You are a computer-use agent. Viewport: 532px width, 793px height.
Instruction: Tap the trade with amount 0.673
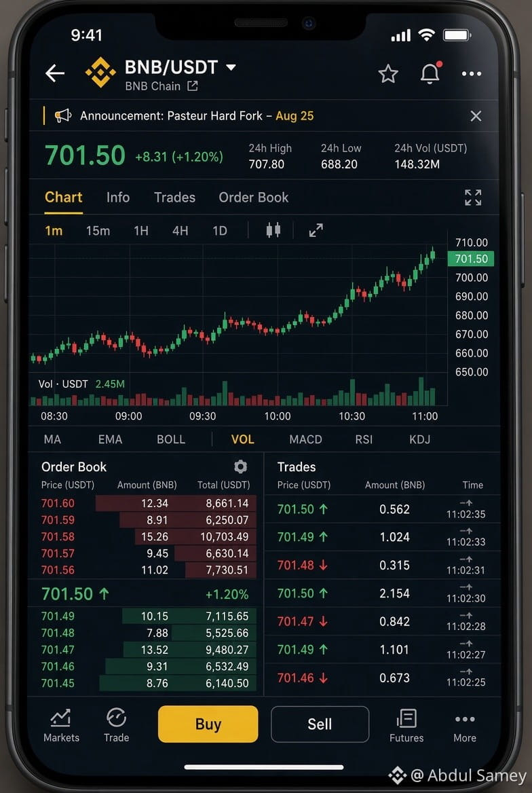382,678
